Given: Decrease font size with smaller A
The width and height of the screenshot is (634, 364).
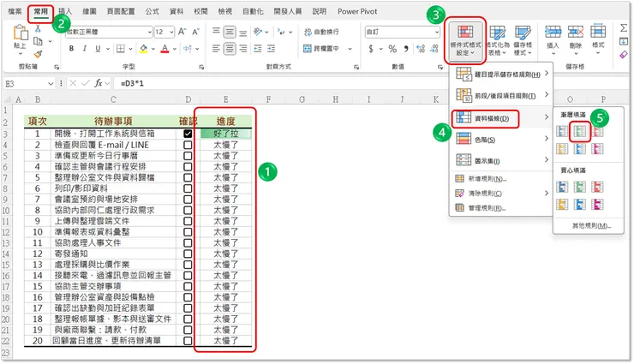Looking at the screenshot, I should point(195,32).
